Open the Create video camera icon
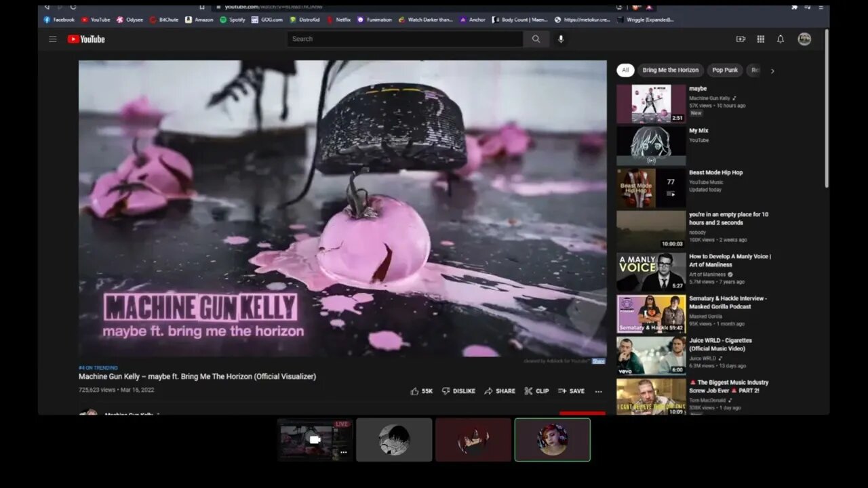 (x=741, y=39)
